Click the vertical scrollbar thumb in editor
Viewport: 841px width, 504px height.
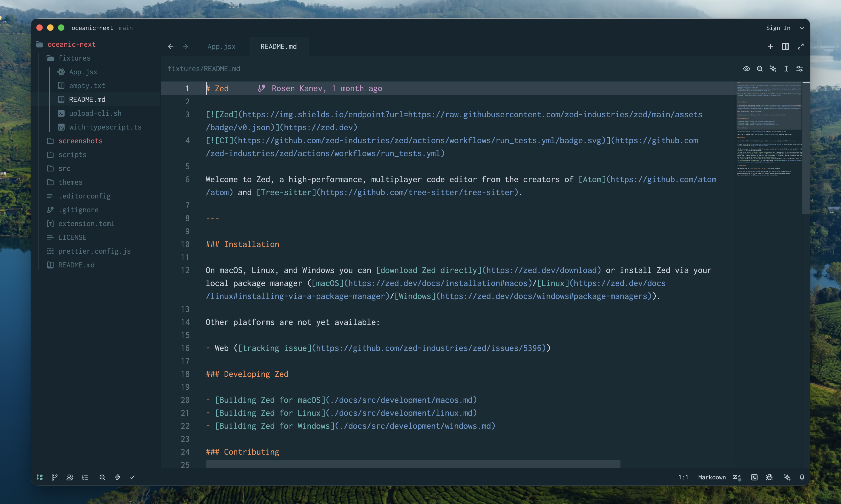coord(806,148)
